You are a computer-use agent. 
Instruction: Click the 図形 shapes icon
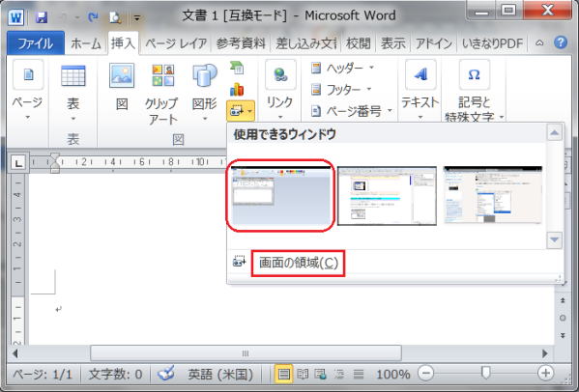(x=205, y=76)
